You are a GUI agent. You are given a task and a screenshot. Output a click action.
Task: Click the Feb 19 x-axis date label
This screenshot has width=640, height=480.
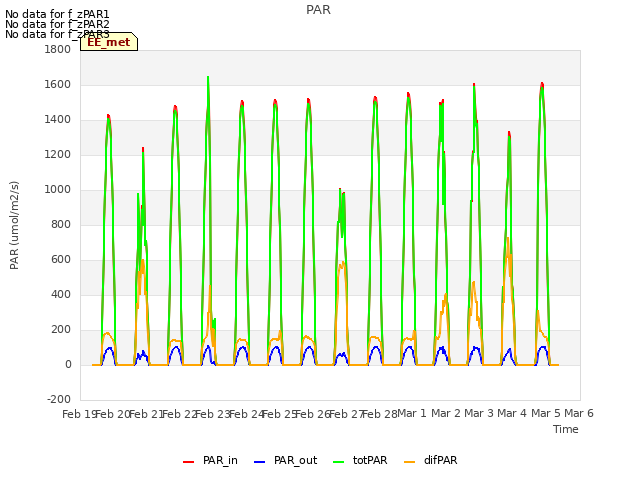click(79, 414)
